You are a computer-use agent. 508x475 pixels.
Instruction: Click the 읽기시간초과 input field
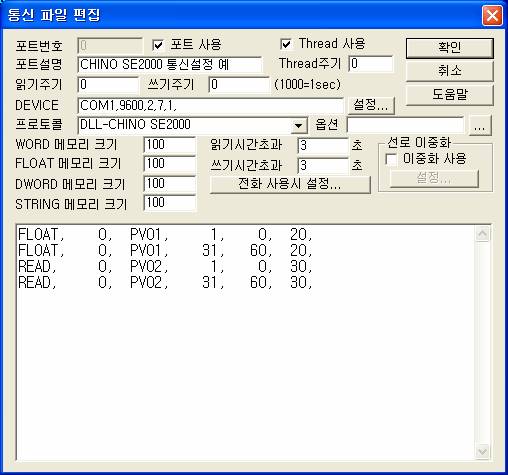(x=323, y=146)
